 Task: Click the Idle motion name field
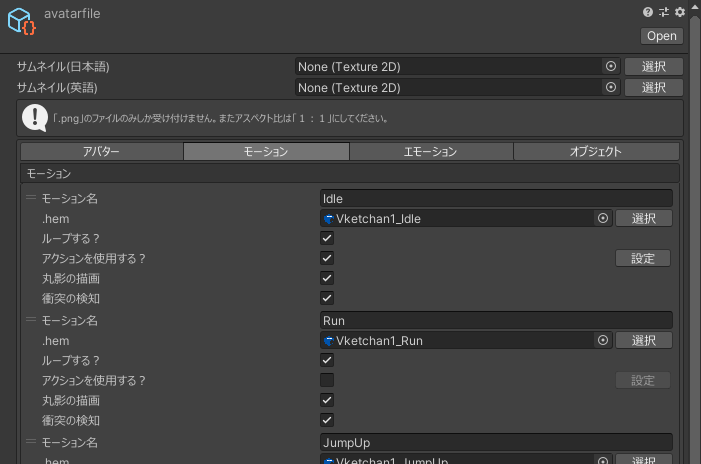tap(496, 198)
